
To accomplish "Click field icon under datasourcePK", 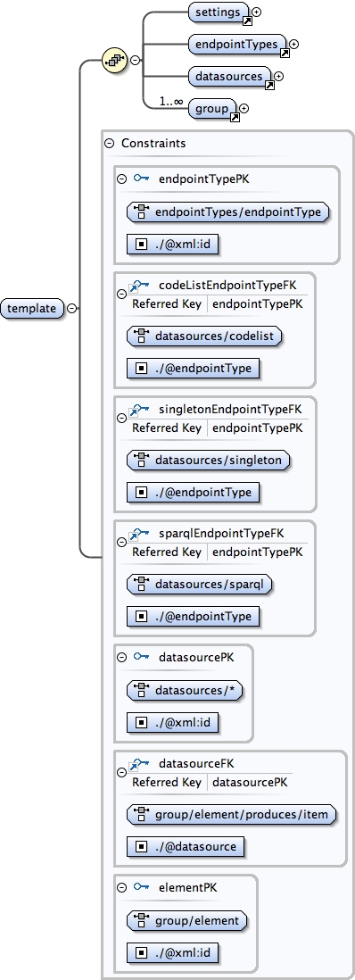I will pos(141,722).
